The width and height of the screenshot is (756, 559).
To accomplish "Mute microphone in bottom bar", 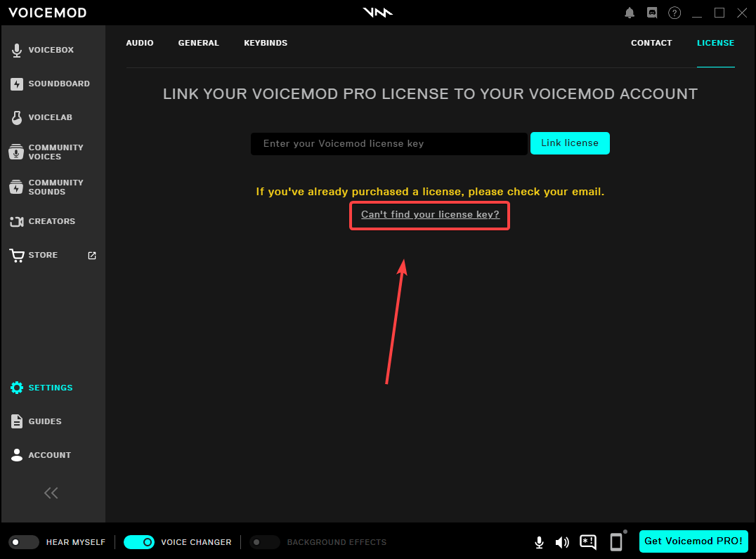I will pyautogui.click(x=539, y=542).
